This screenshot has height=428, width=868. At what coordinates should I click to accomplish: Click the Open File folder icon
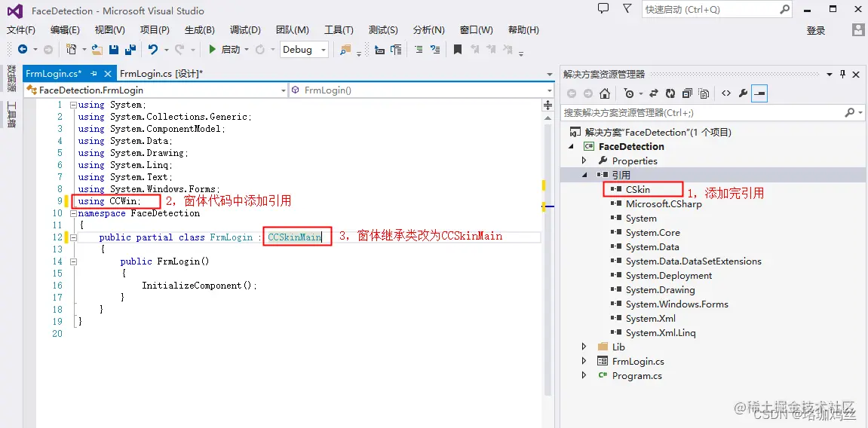(97, 50)
